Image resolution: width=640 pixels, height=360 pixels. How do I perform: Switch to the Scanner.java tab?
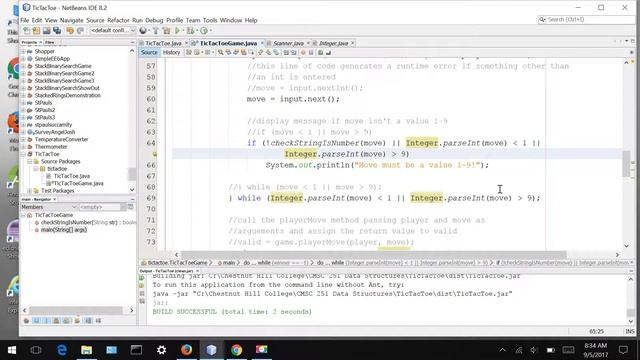288,43
